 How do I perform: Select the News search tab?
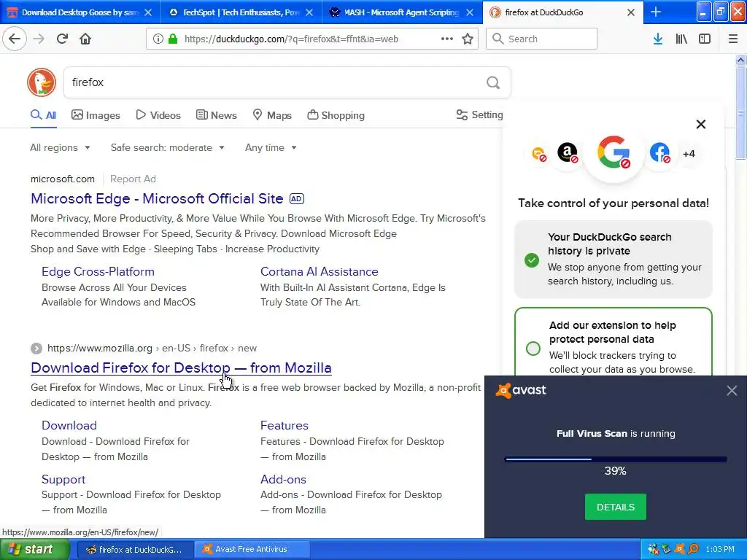click(216, 115)
